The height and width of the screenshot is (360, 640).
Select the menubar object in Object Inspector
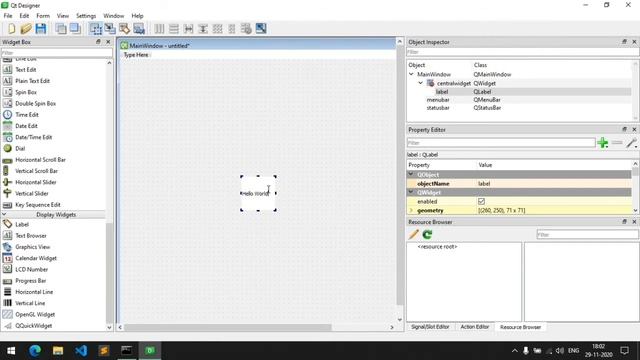(x=438, y=100)
